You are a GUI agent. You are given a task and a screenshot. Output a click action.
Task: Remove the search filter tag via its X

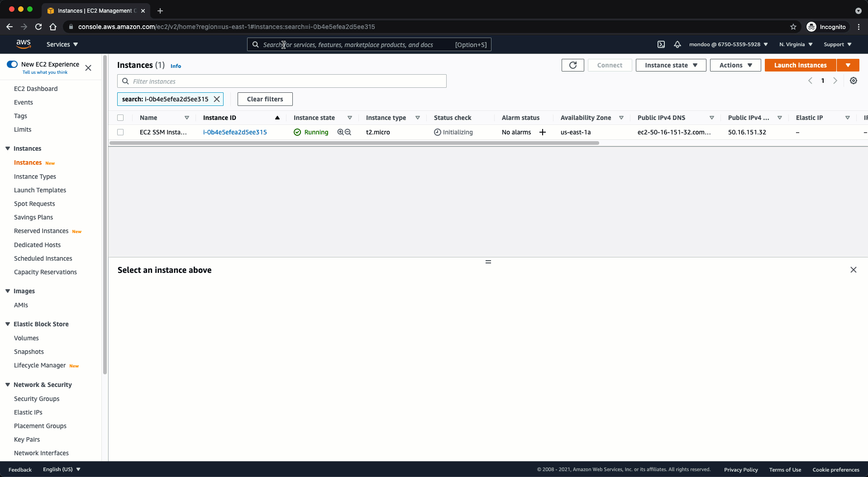(x=216, y=99)
